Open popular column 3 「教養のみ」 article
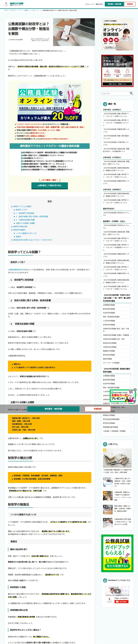138x644 pixels. click(x=117, y=496)
